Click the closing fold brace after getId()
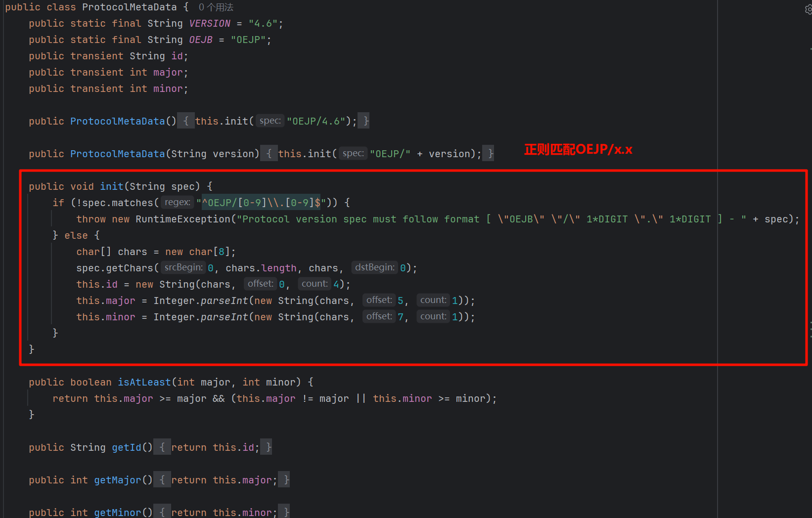Viewport: 812px width, 518px height. coord(269,447)
